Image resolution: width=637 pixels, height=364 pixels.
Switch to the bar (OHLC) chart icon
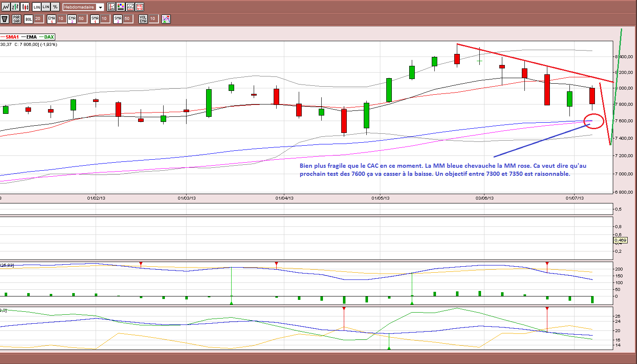pos(15,7)
